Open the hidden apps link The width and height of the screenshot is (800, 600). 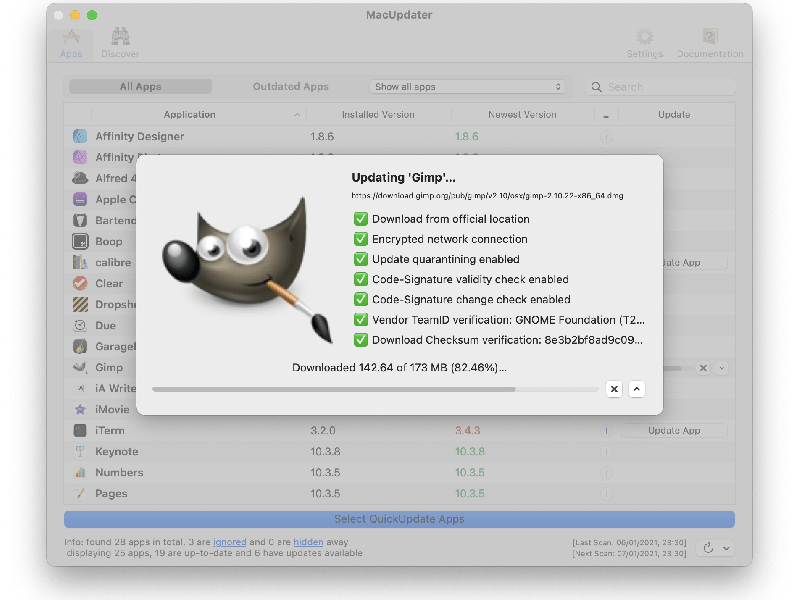[x=308, y=542]
